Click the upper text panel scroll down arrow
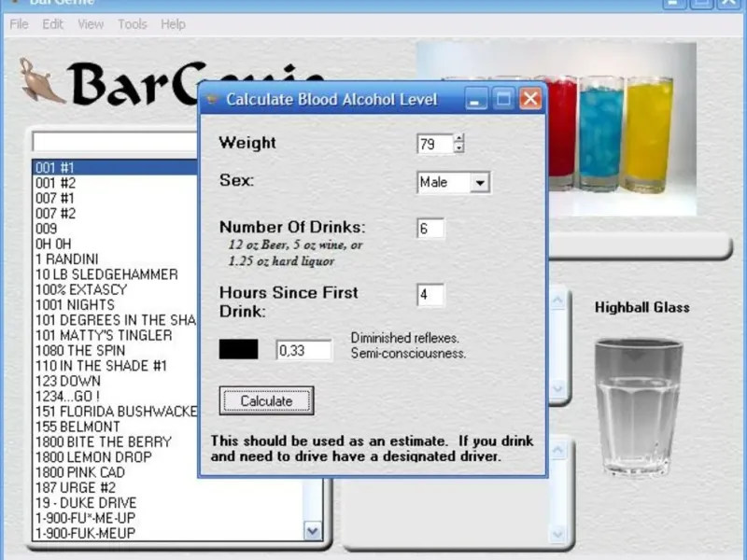 557,388
